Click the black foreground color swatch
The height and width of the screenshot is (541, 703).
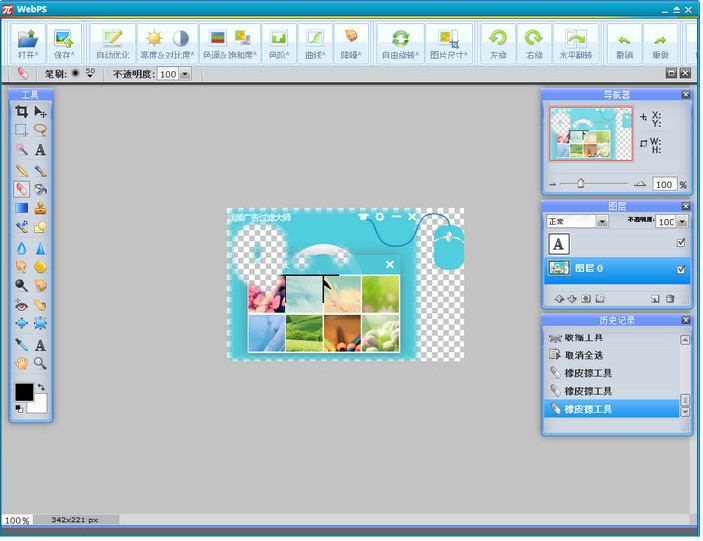click(x=23, y=392)
